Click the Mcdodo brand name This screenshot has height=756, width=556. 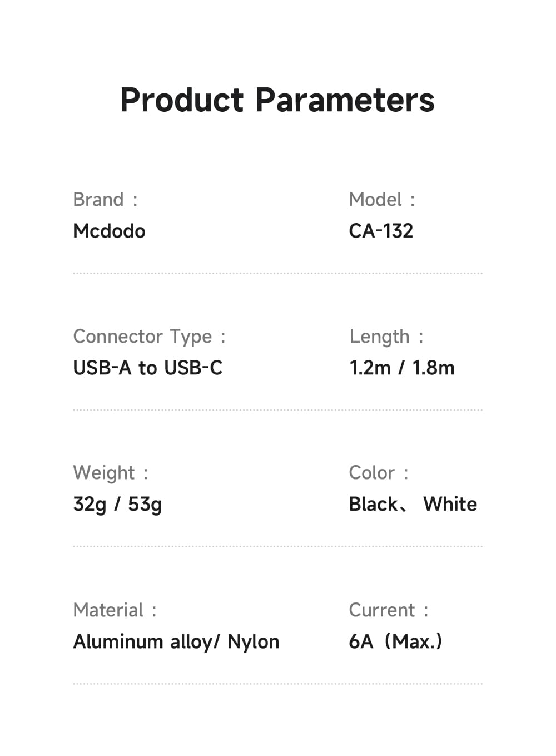109,231
